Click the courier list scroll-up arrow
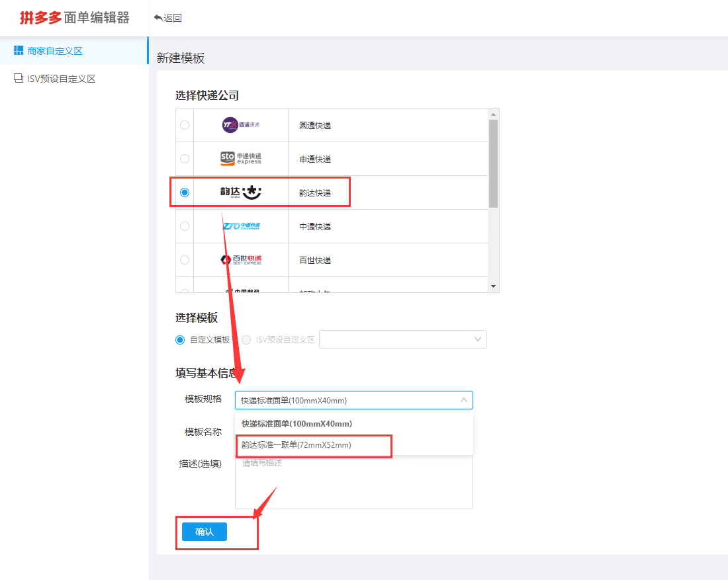The width and height of the screenshot is (728, 580). 494,114
